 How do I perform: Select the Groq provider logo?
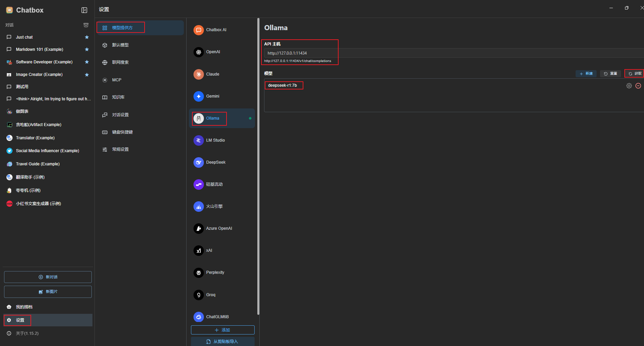coord(199,295)
